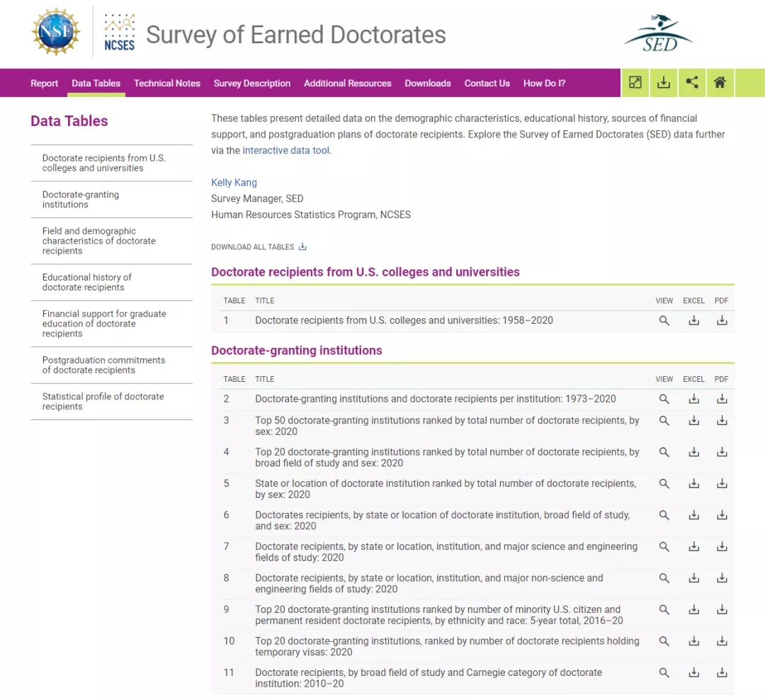
Task: Jump to Educational history of doctorate recipients
Action: coord(86,282)
